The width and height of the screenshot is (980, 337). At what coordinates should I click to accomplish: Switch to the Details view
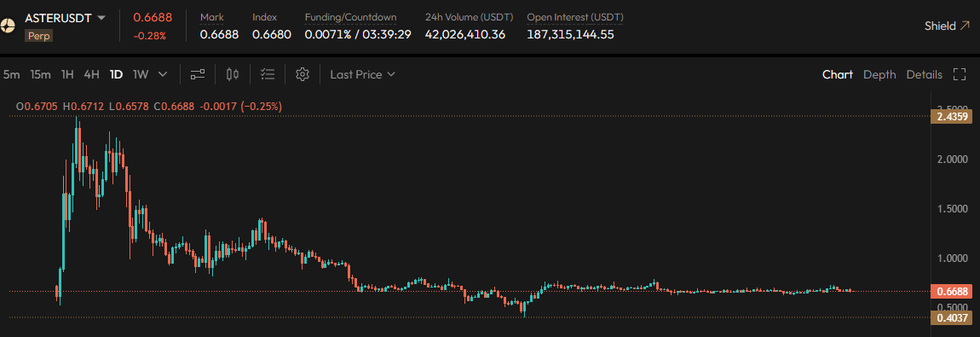(925, 74)
